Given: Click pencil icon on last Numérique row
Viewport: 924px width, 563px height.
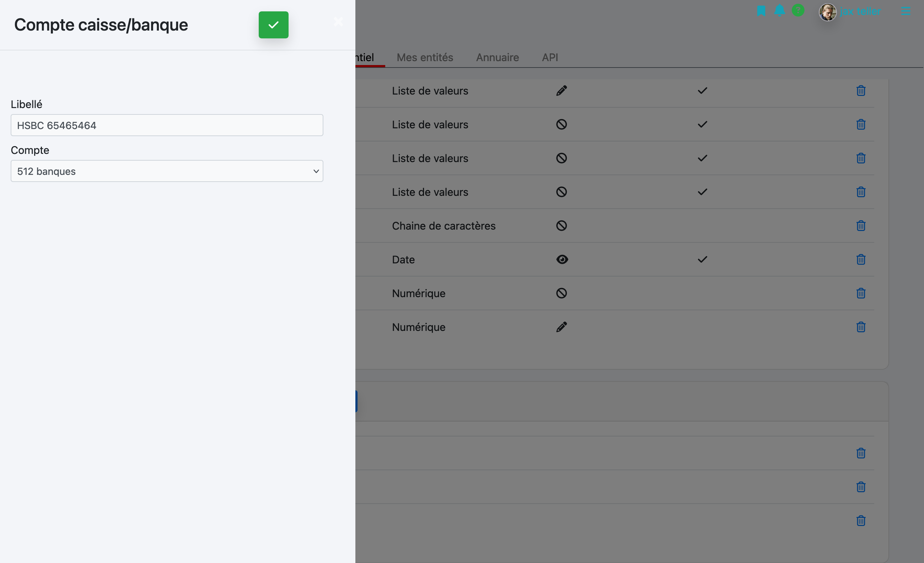Looking at the screenshot, I should (x=562, y=327).
